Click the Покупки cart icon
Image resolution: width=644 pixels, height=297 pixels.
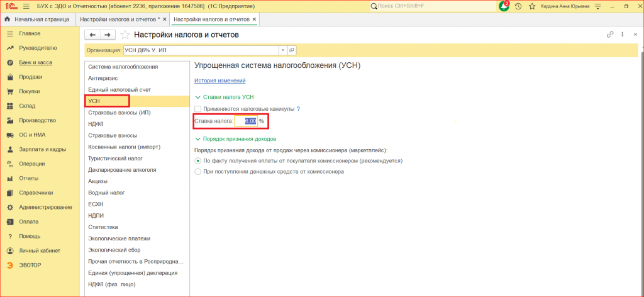click(10, 92)
